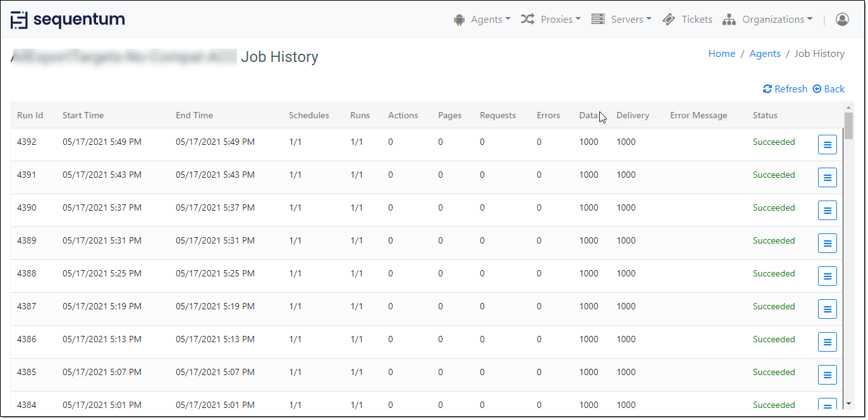Refresh the job history list
Image resolution: width=868 pixels, height=420 pixels.
785,89
